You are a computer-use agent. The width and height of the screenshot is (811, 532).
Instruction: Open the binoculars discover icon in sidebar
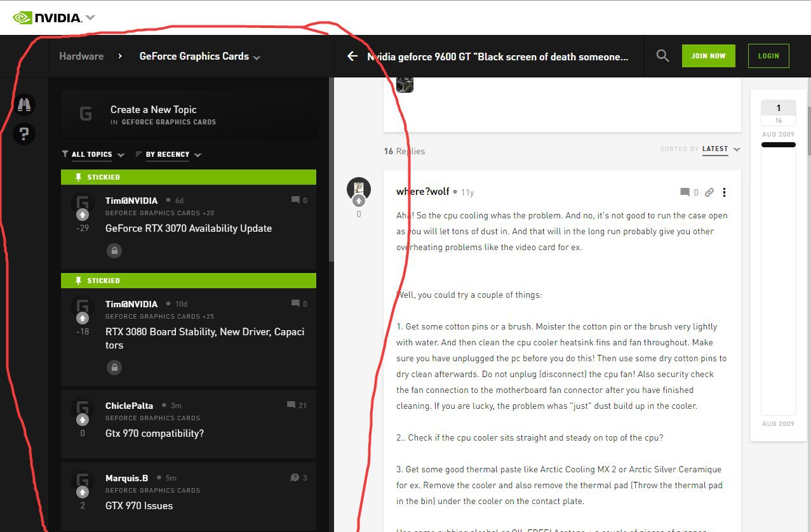pos(24,105)
